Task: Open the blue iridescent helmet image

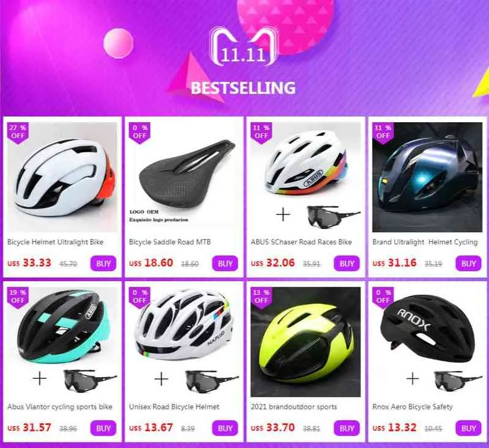Action: (x=427, y=177)
